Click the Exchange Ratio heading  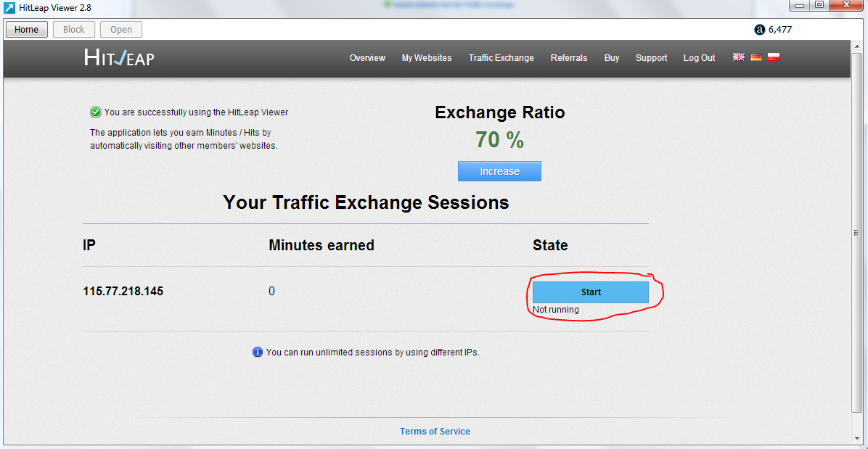pos(500,113)
